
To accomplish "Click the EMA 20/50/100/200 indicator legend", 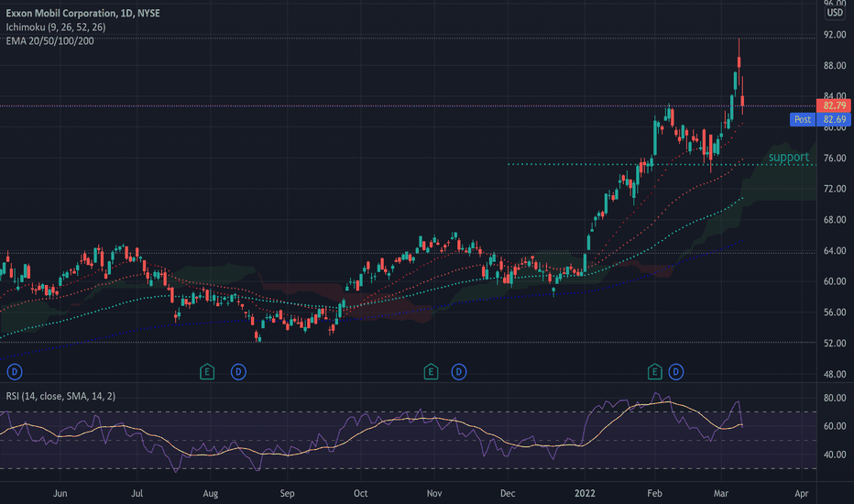I will [x=49, y=41].
